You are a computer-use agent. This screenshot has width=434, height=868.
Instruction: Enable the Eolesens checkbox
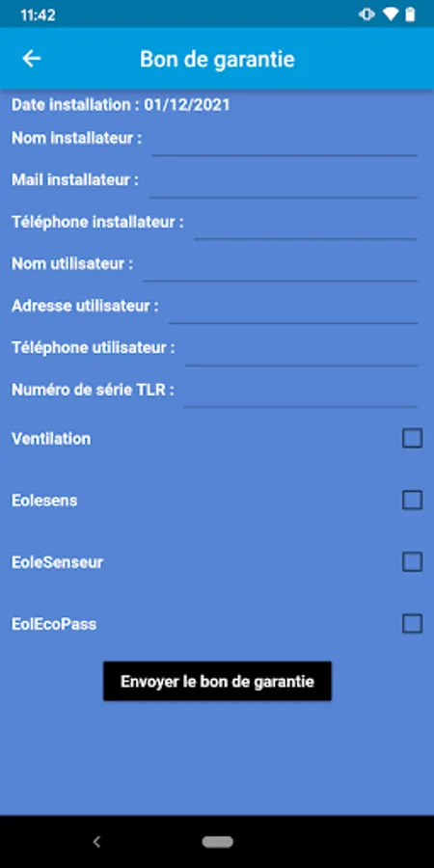tap(412, 501)
